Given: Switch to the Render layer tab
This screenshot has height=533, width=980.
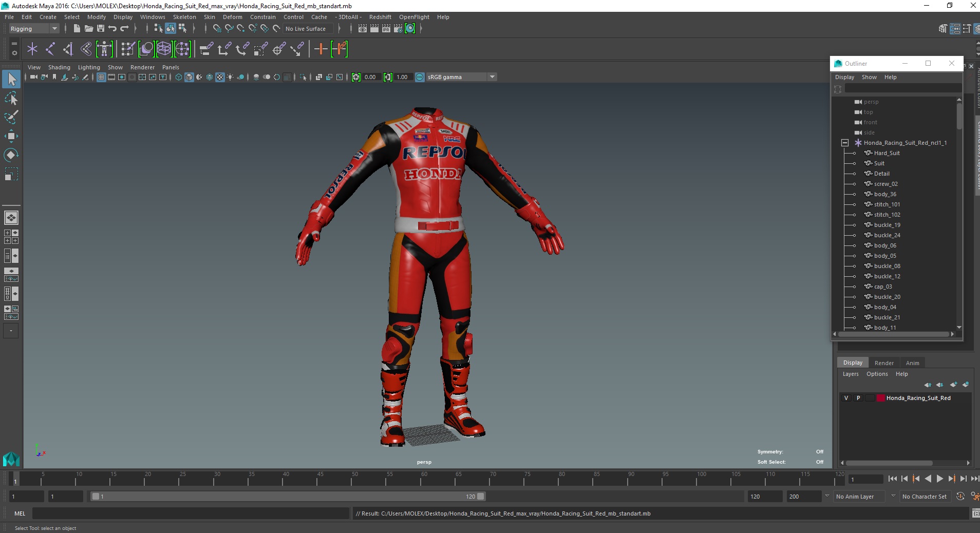Looking at the screenshot, I should click(x=884, y=363).
